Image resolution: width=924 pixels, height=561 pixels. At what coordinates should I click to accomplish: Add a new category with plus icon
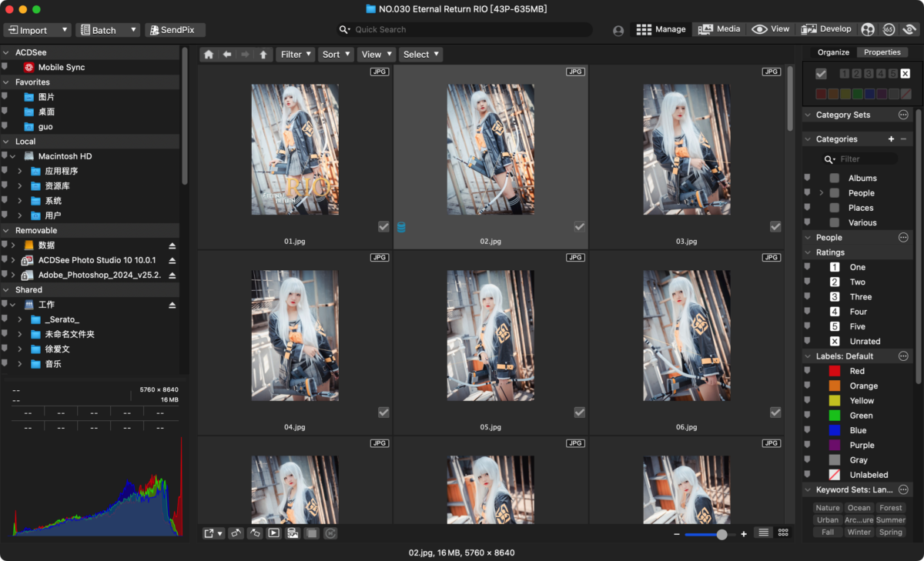tap(891, 139)
